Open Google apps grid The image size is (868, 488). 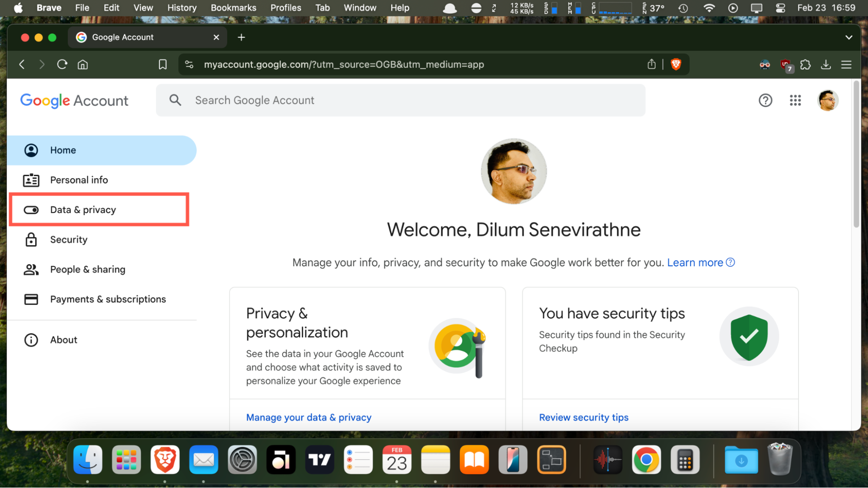click(x=795, y=100)
